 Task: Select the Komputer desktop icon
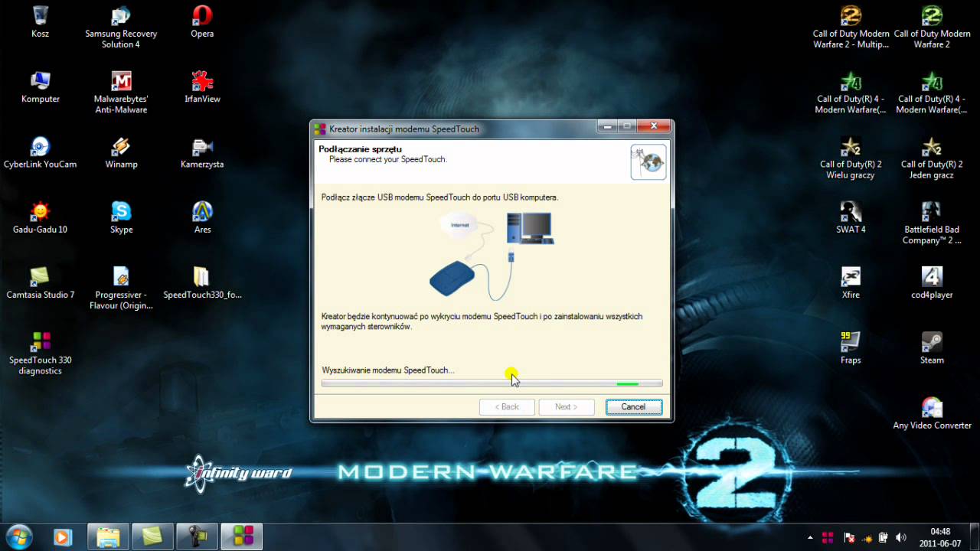(41, 86)
